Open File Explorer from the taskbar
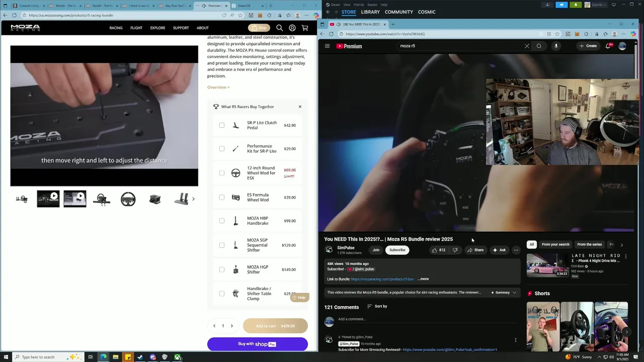This screenshot has width=644, height=362. tap(116, 357)
